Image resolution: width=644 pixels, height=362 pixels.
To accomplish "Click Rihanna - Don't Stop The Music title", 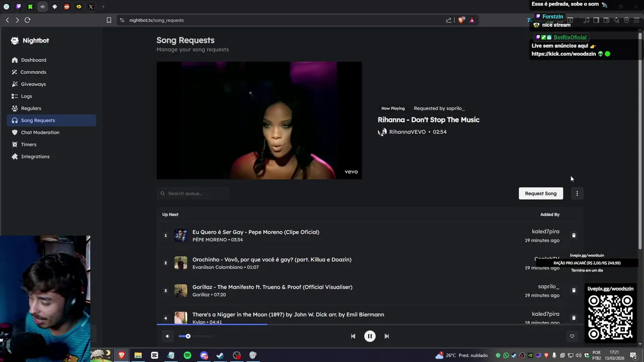I will tap(429, 120).
